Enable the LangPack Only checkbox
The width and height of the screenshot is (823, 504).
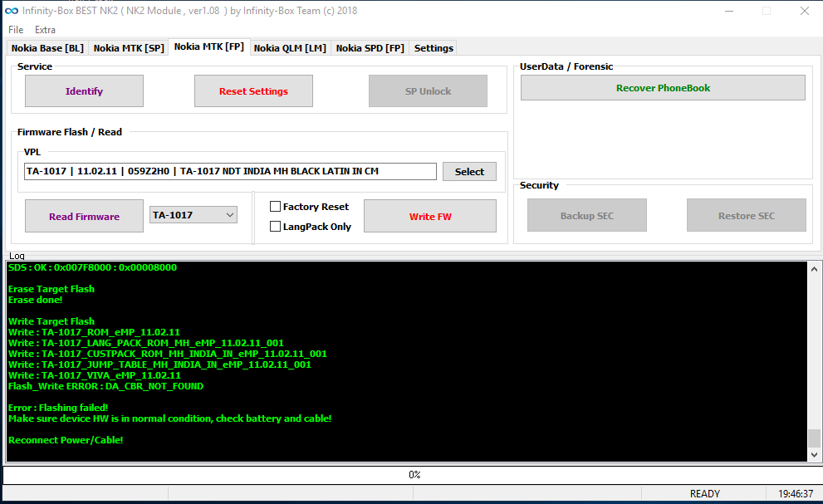tap(275, 227)
